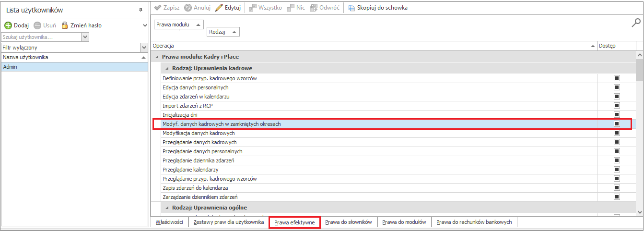Select the Admin user row
Screen dimensions: 644x234
[74, 67]
